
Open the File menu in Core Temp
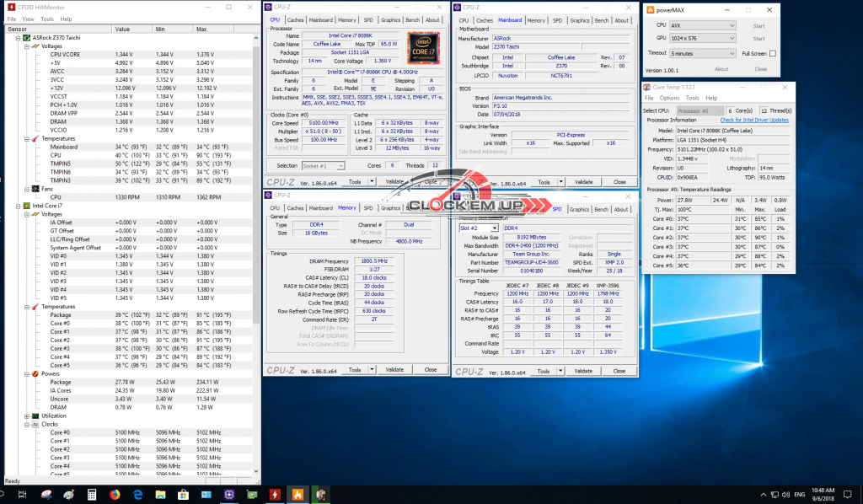649,98
